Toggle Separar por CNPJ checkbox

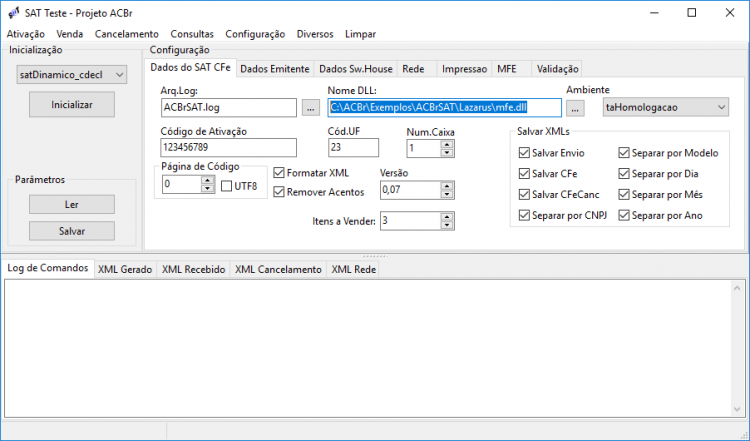point(524,215)
